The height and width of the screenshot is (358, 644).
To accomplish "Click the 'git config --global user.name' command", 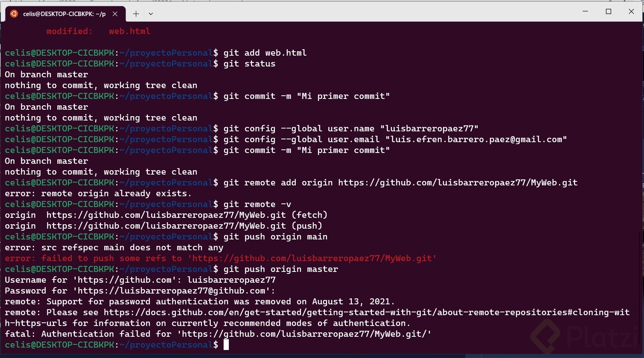I will 351,129.
